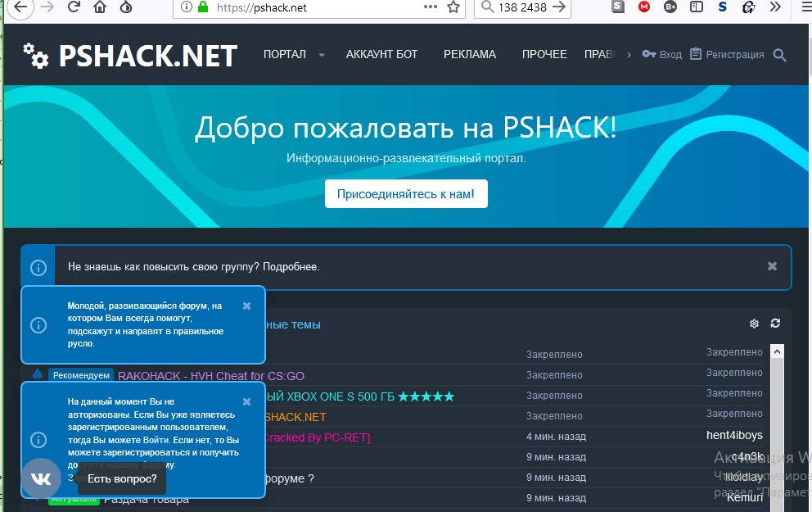Dismiss the 'Не знаешь как повысить' notice
This screenshot has width=812, height=512.
[772, 266]
